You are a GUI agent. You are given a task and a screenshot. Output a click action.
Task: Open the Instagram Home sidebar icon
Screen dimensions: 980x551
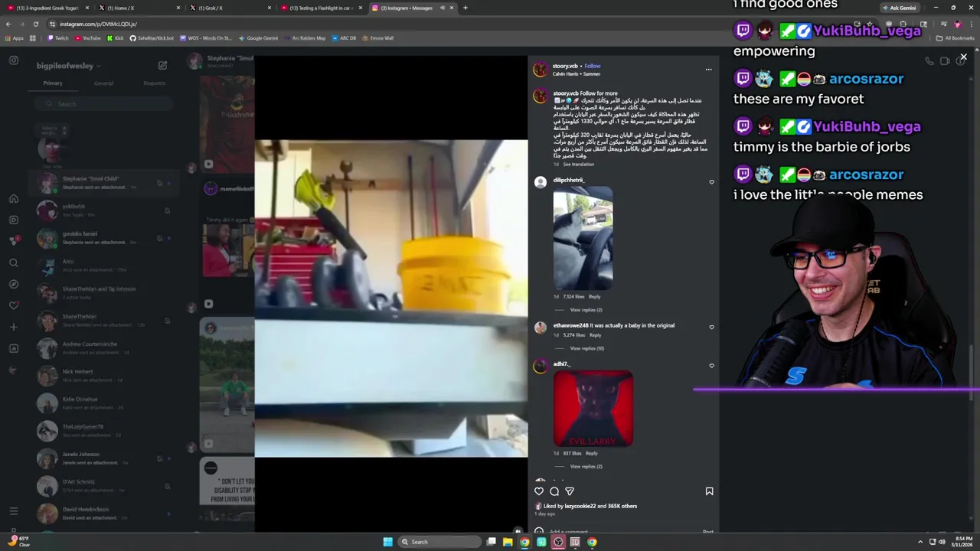click(x=13, y=199)
